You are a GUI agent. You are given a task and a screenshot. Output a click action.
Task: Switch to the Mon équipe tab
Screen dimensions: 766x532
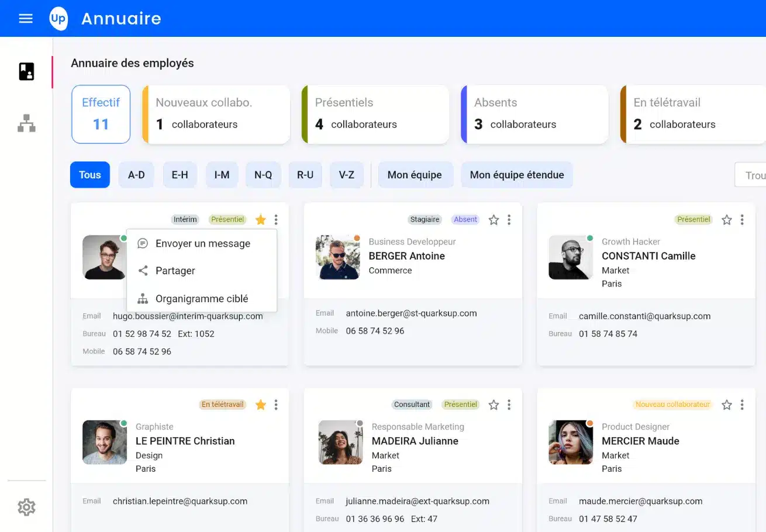415,174
